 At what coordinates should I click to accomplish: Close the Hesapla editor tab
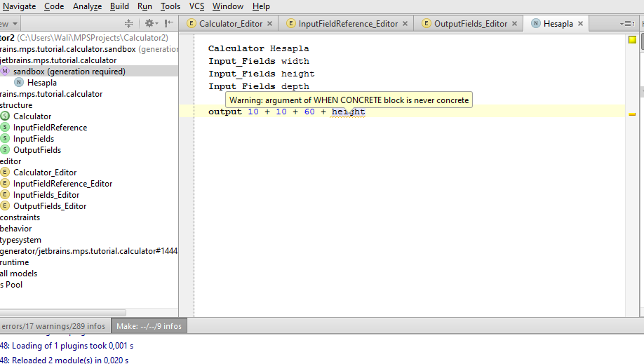click(580, 24)
